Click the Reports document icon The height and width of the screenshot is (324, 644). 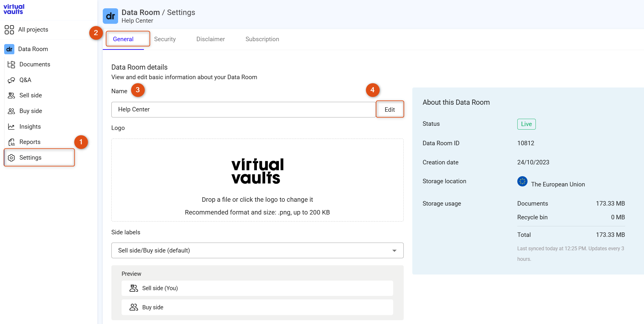coord(11,142)
